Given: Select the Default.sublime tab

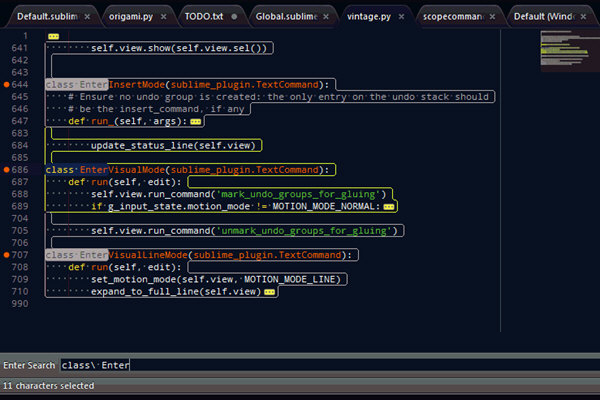Looking at the screenshot, I should [x=47, y=16].
